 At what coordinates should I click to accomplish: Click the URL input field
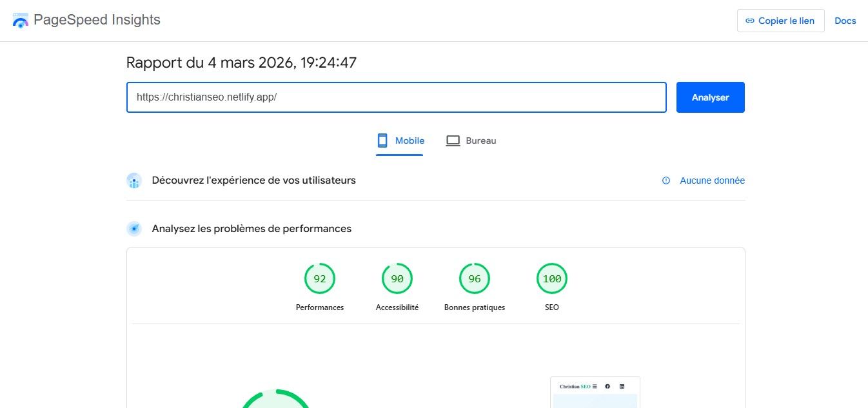[x=396, y=97]
